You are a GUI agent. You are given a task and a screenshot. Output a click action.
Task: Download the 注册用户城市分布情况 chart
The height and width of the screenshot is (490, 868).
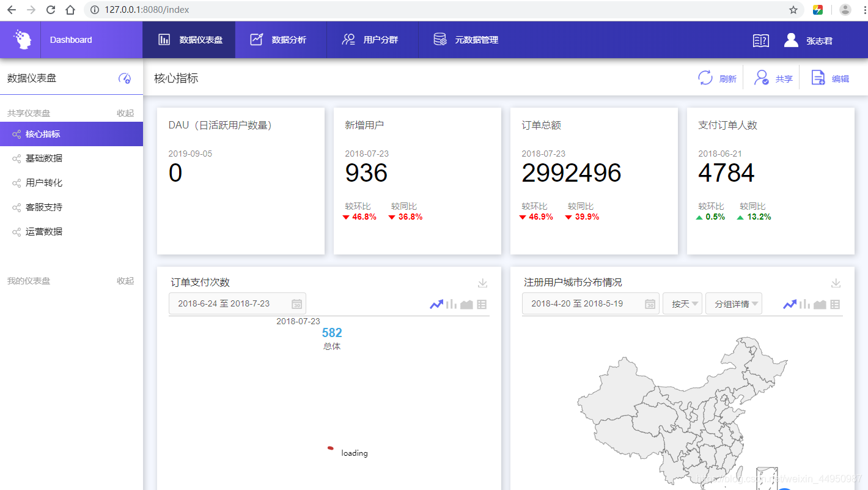click(836, 283)
